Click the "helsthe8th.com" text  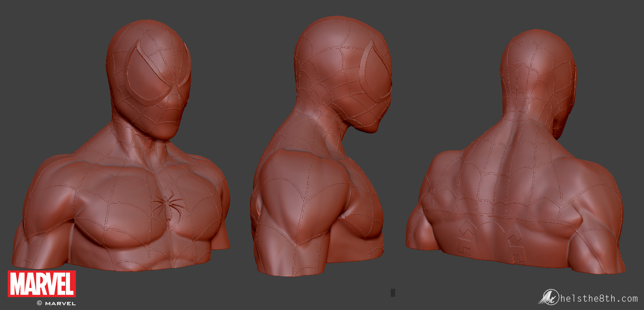click(599, 299)
